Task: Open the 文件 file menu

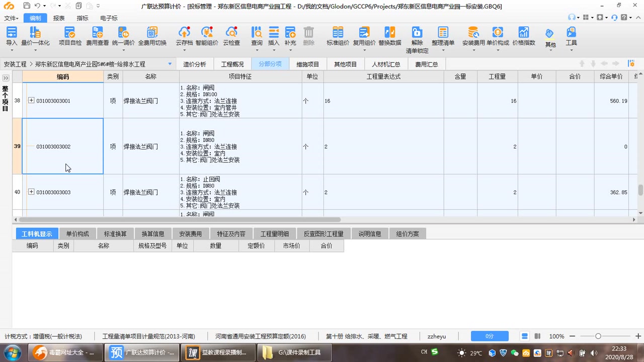Action: click(x=11, y=18)
